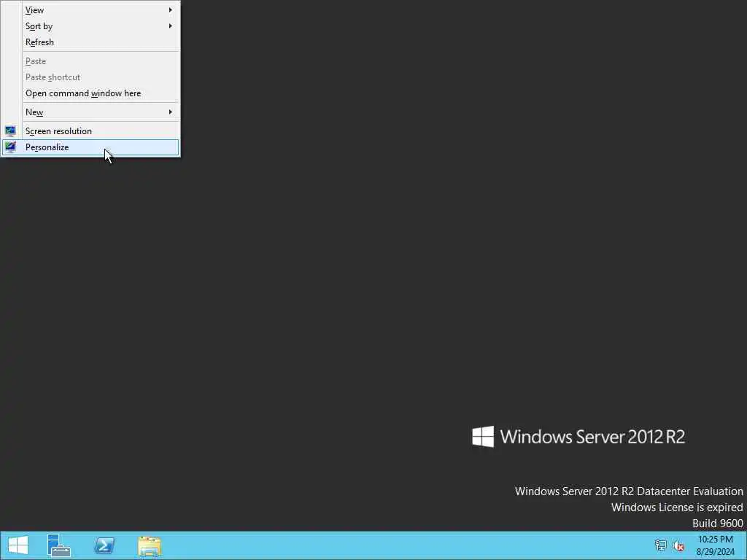The image size is (747, 560).
Task: Click the arrow beside View
Action: point(171,10)
